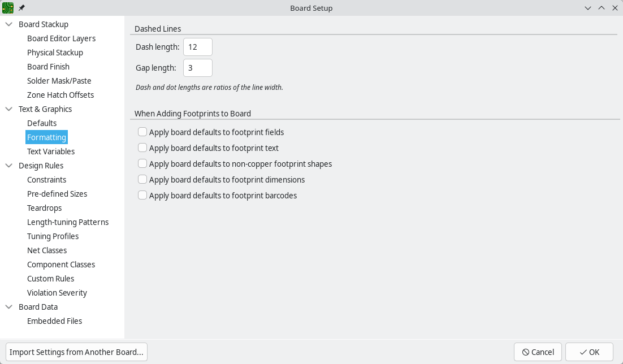
Task: Open the Net Classes page
Action: pos(47,250)
